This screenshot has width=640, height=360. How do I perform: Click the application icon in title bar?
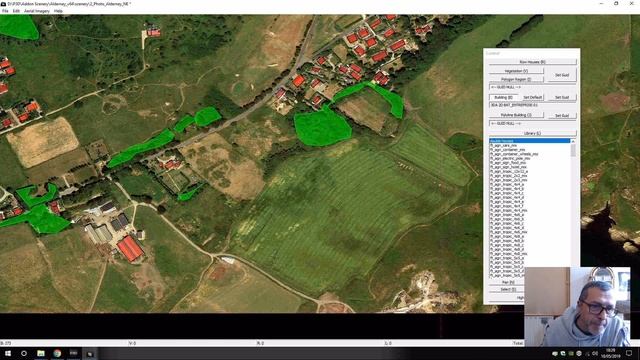[3, 4]
